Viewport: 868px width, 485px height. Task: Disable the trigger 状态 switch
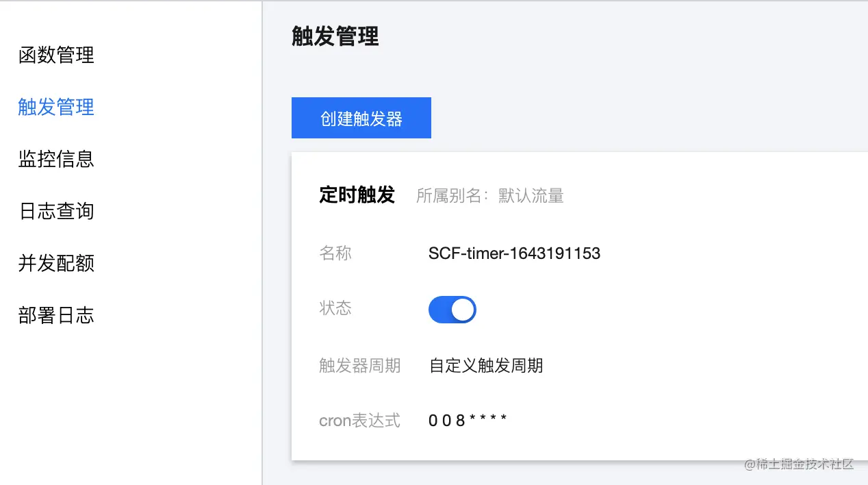pos(452,310)
